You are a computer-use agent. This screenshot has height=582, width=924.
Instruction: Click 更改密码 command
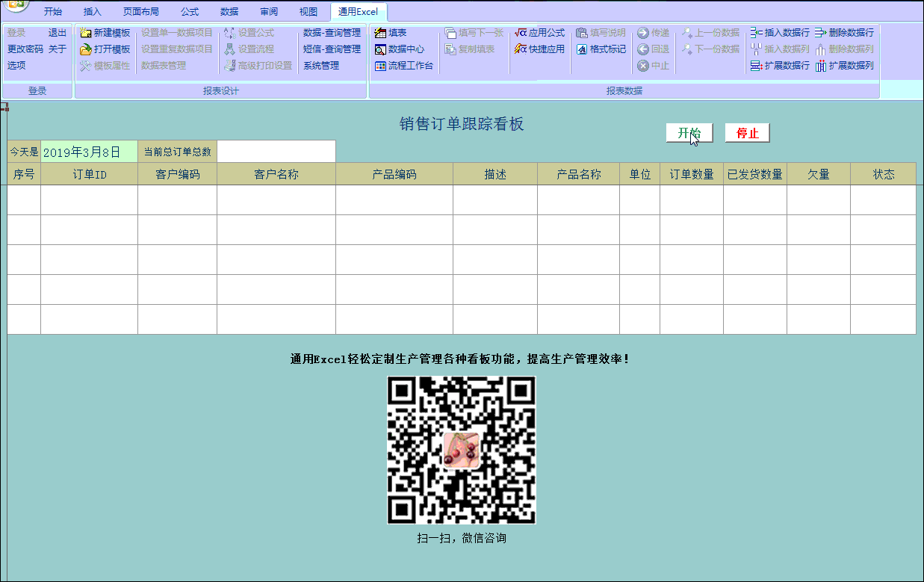(25, 49)
